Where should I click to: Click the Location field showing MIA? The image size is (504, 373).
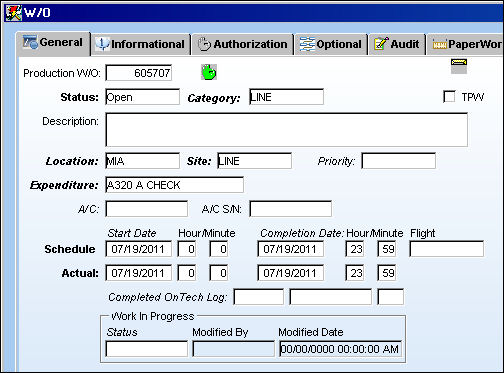tap(142, 161)
